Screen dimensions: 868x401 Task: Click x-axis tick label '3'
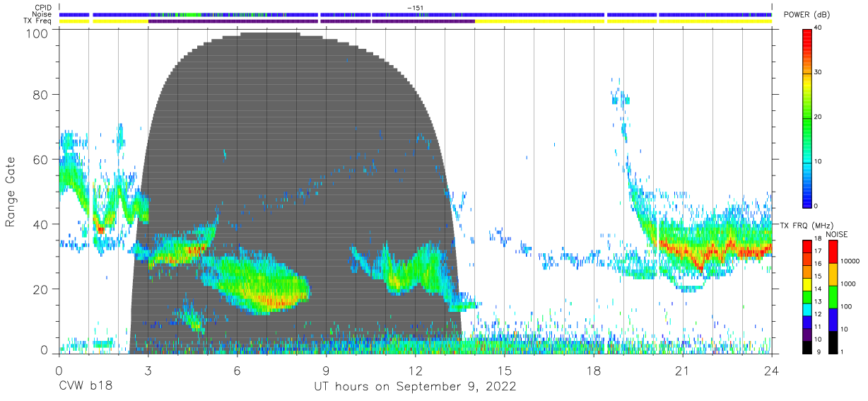[x=148, y=371]
